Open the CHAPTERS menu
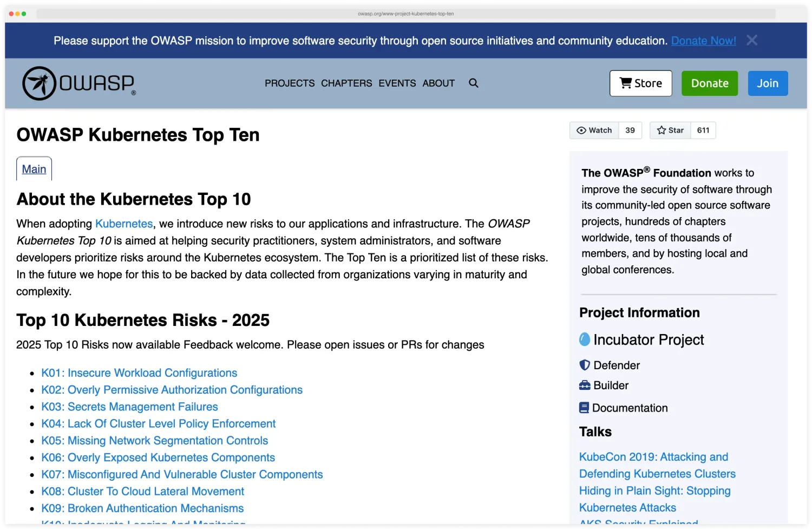The image size is (812, 529). (346, 83)
